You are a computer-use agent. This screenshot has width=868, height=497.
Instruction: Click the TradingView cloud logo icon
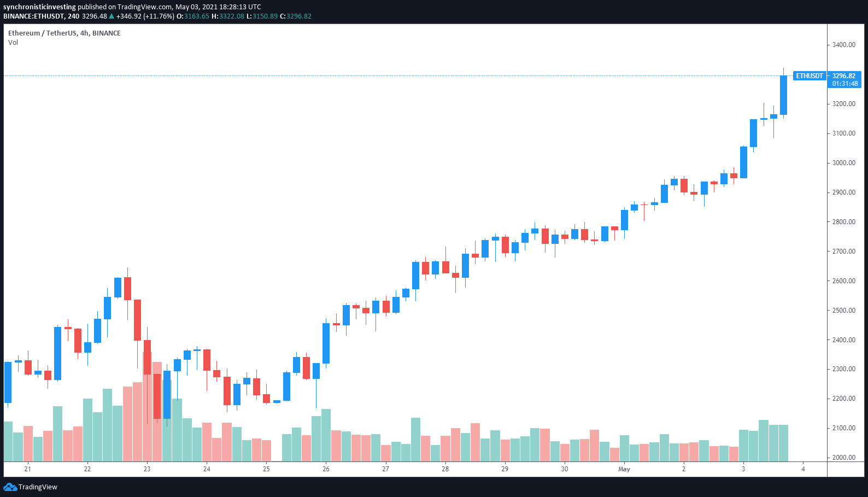(10, 487)
